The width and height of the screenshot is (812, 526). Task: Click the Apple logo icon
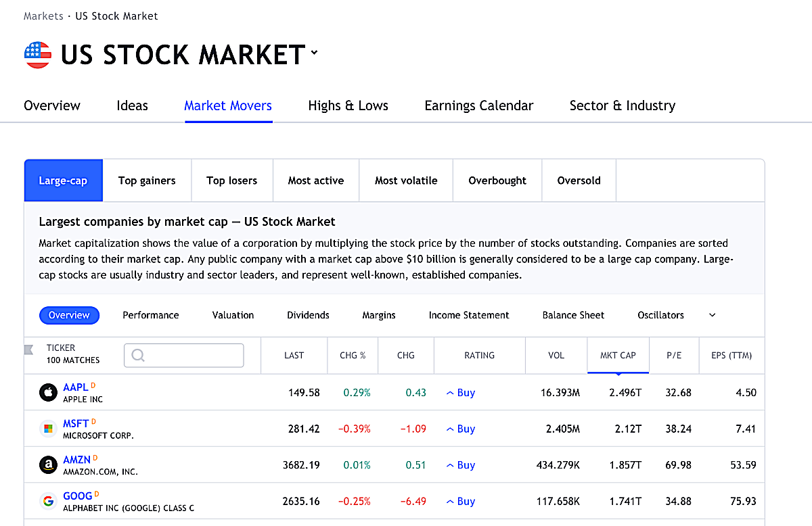48,392
